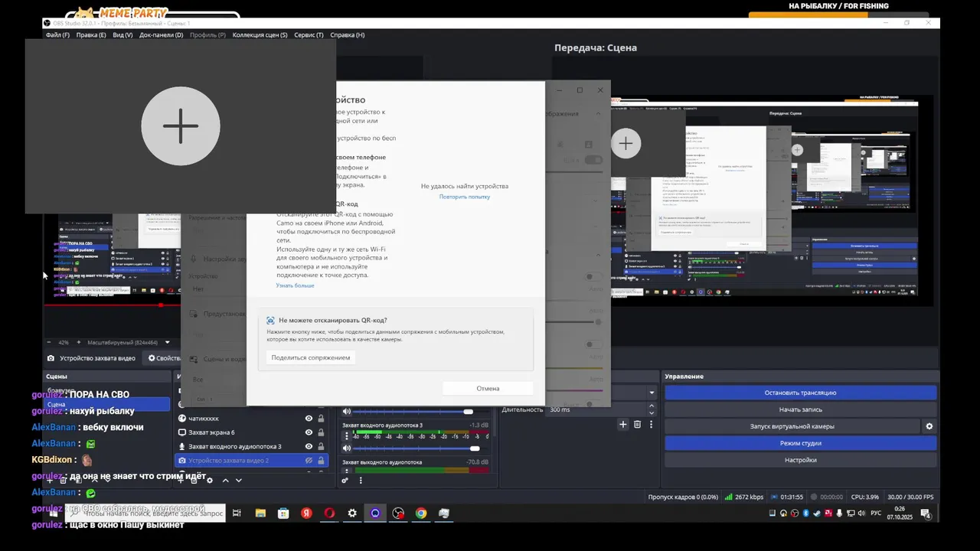Toggle lock on Захват входного аудиопотока 3
The width and height of the screenshot is (980, 551).
[321, 446]
